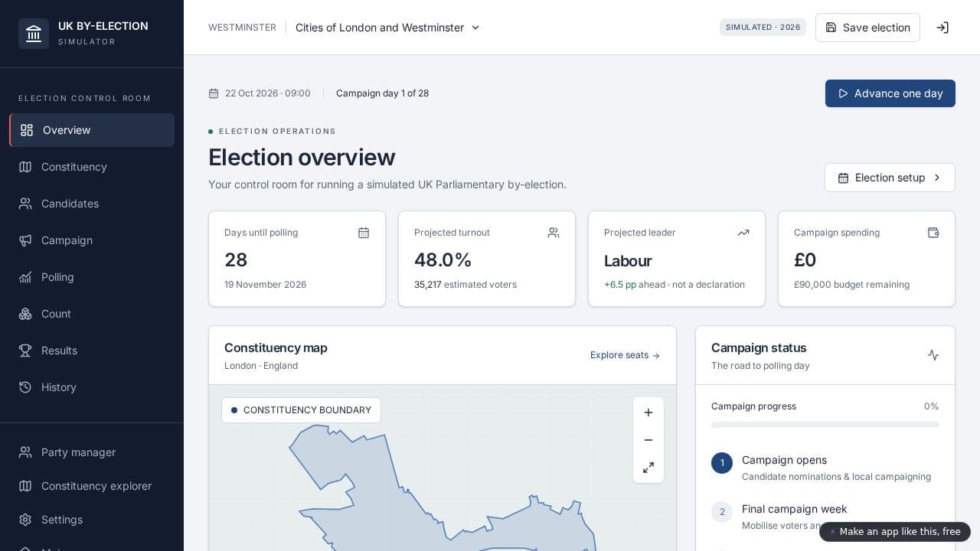
Task: Open the Constituency page in sidebar
Action: click(x=92, y=167)
